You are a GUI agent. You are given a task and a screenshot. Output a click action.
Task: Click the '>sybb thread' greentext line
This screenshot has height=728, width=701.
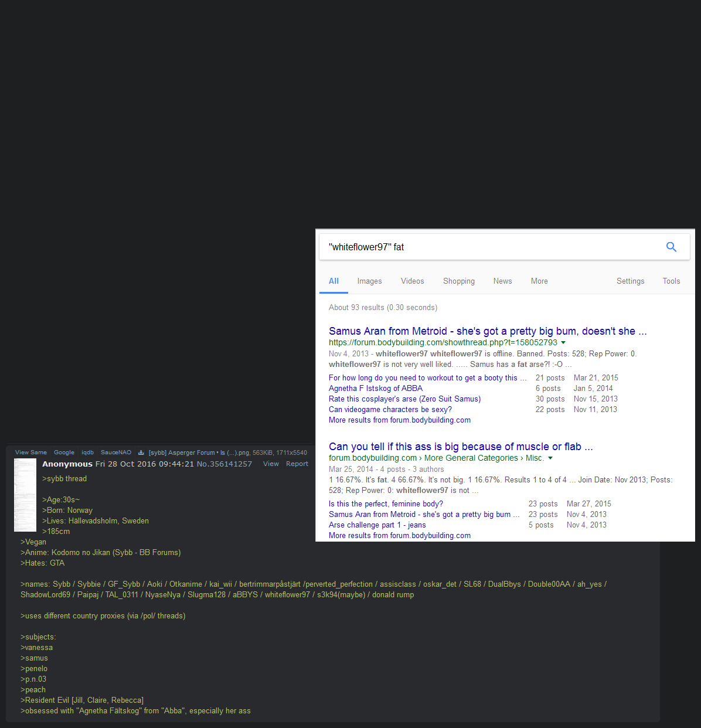click(x=64, y=479)
